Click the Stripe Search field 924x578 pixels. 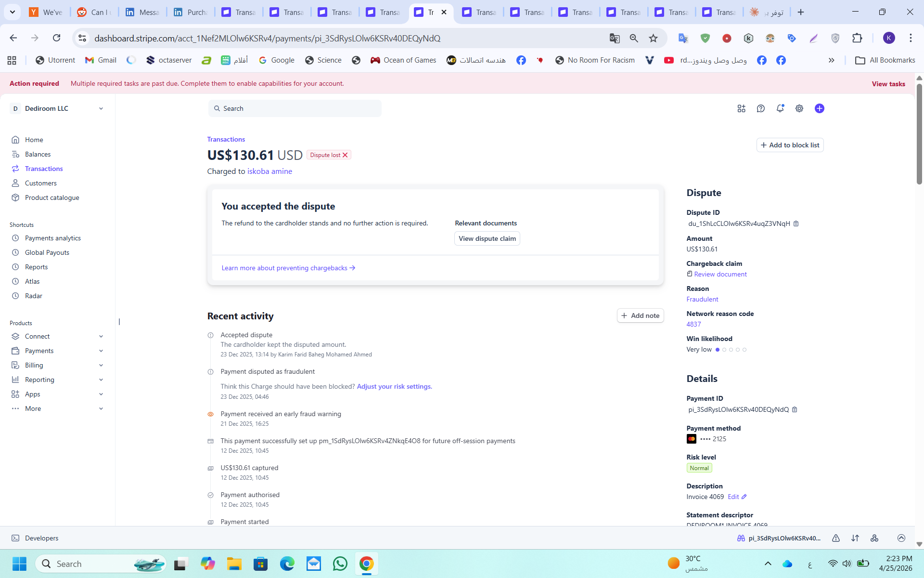(x=295, y=108)
